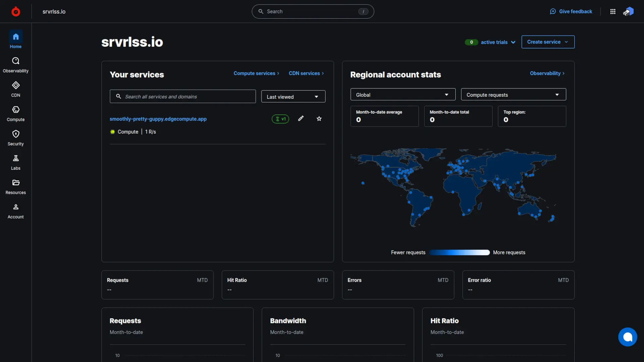Click the Error ratio MTD summary card
Screen dimensions: 644x362
pyautogui.click(x=518, y=285)
